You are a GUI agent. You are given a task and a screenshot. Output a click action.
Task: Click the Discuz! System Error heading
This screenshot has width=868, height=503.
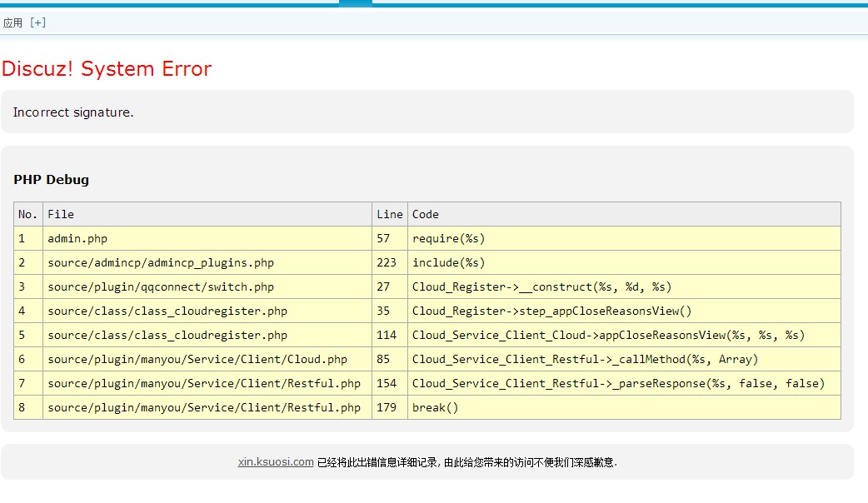point(107,69)
